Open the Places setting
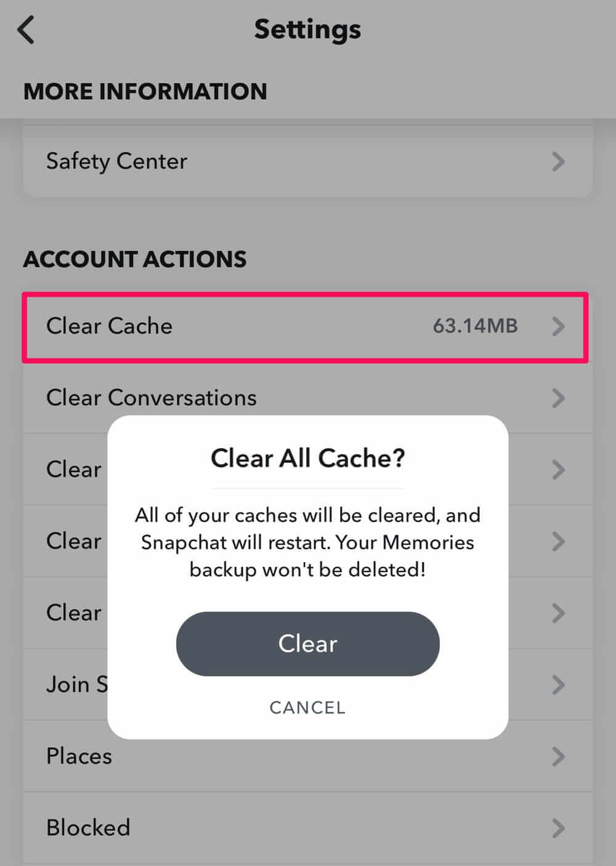 (x=79, y=756)
